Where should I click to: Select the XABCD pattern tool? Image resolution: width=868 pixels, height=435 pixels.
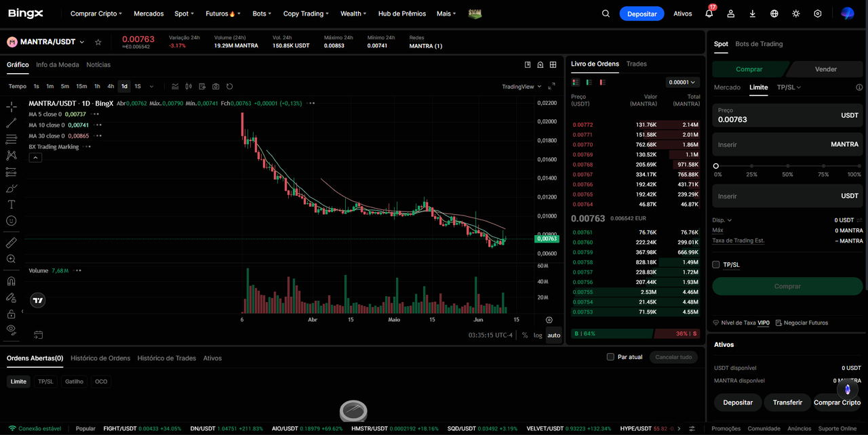(11, 156)
